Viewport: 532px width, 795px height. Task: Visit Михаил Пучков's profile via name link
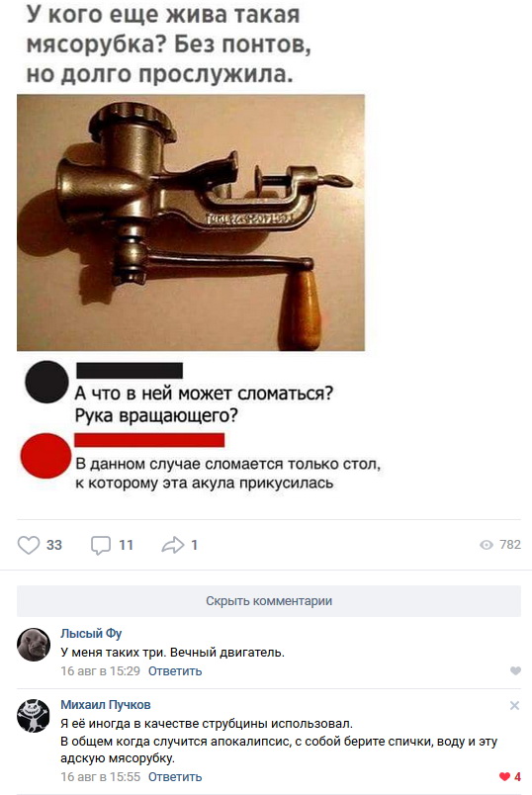coord(106,705)
